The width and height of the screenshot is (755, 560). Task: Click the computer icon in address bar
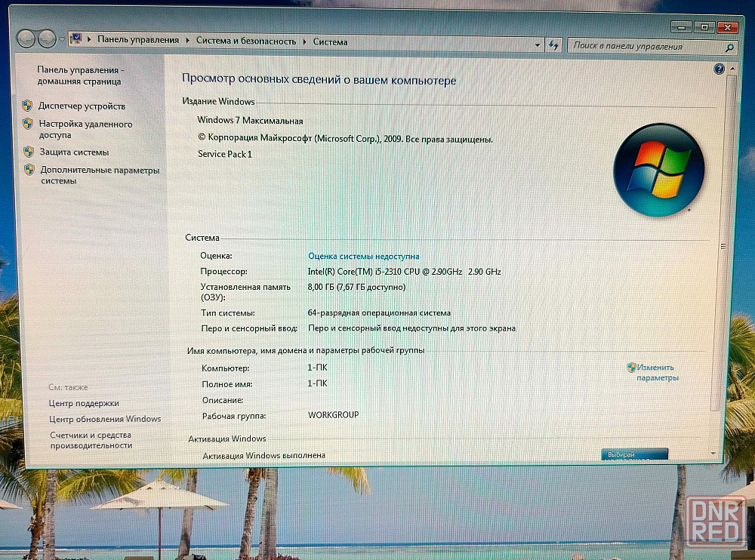point(75,39)
